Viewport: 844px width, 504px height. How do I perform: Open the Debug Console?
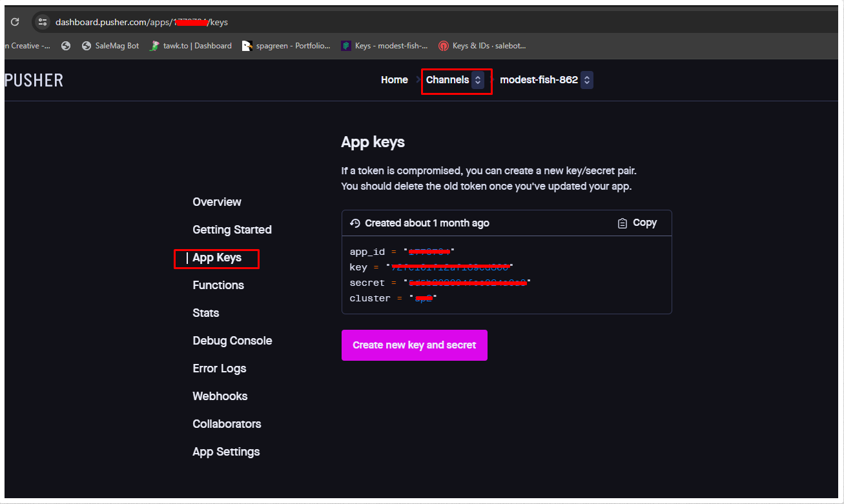coord(232,341)
